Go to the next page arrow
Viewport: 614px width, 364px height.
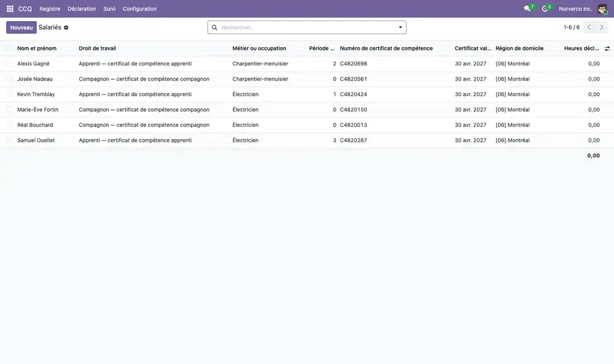pos(602,27)
